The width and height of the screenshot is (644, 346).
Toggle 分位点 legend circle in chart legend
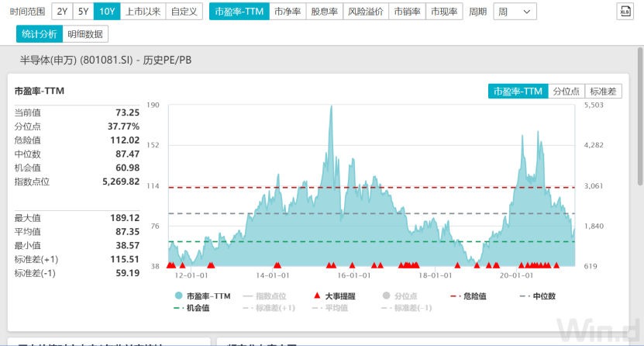pyautogui.click(x=401, y=296)
